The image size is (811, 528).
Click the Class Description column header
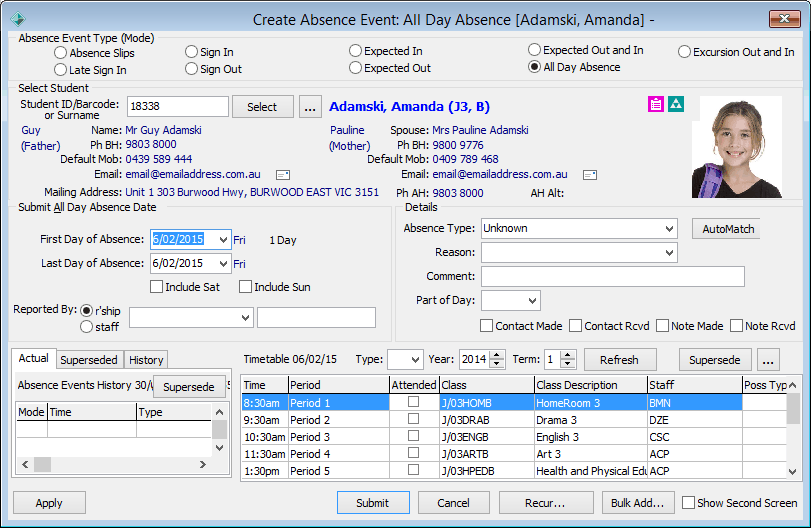coord(590,385)
